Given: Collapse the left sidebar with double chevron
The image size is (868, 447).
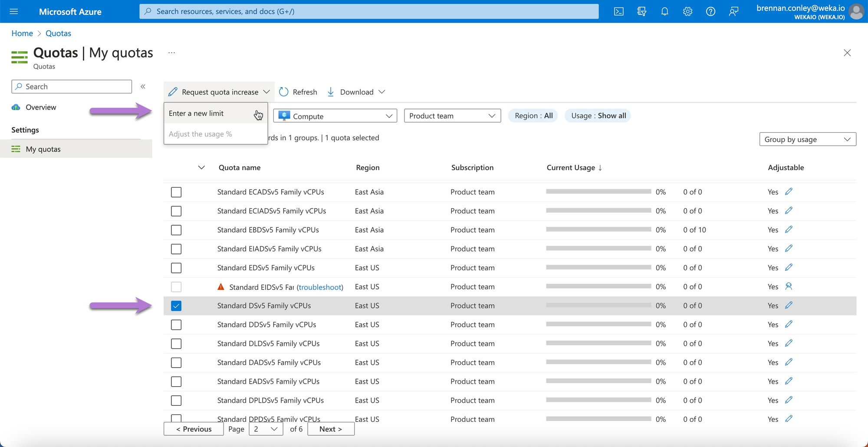Looking at the screenshot, I should tap(143, 86).
